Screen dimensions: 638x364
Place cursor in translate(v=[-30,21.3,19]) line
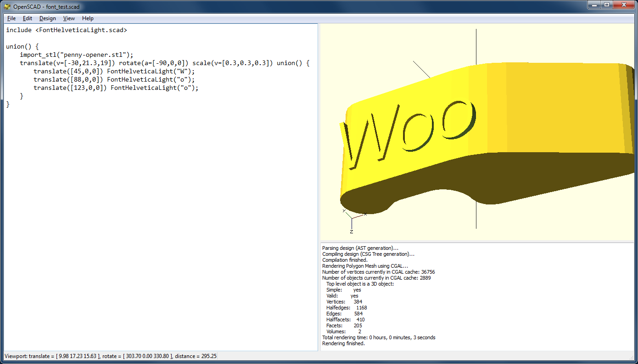click(x=164, y=63)
